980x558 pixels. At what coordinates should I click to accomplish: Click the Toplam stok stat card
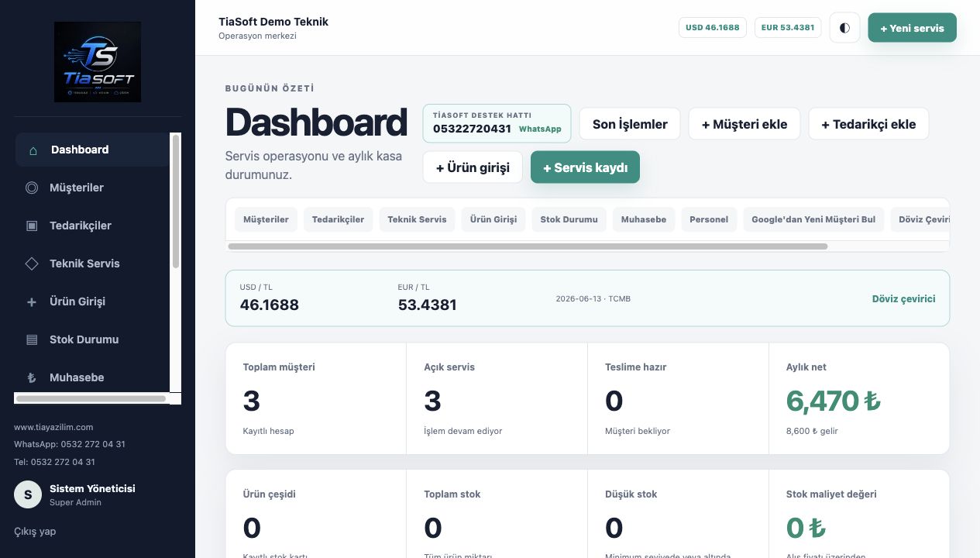click(497, 514)
